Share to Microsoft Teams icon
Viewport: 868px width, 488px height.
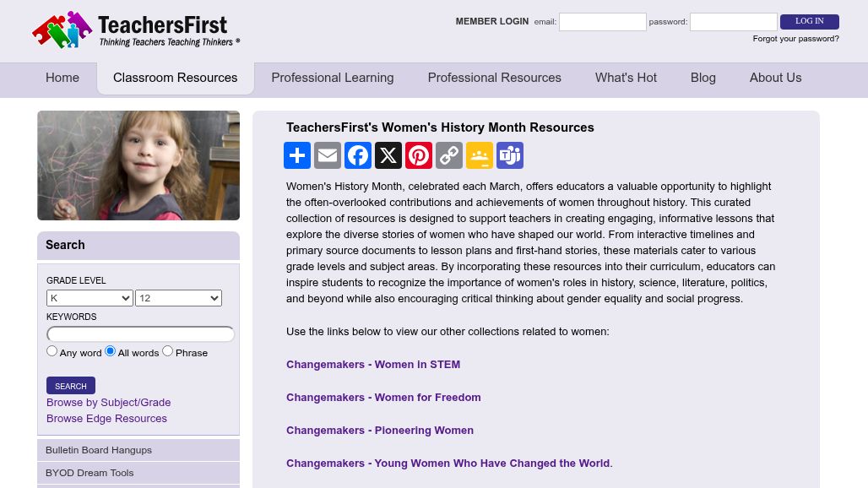click(x=510, y=155)
